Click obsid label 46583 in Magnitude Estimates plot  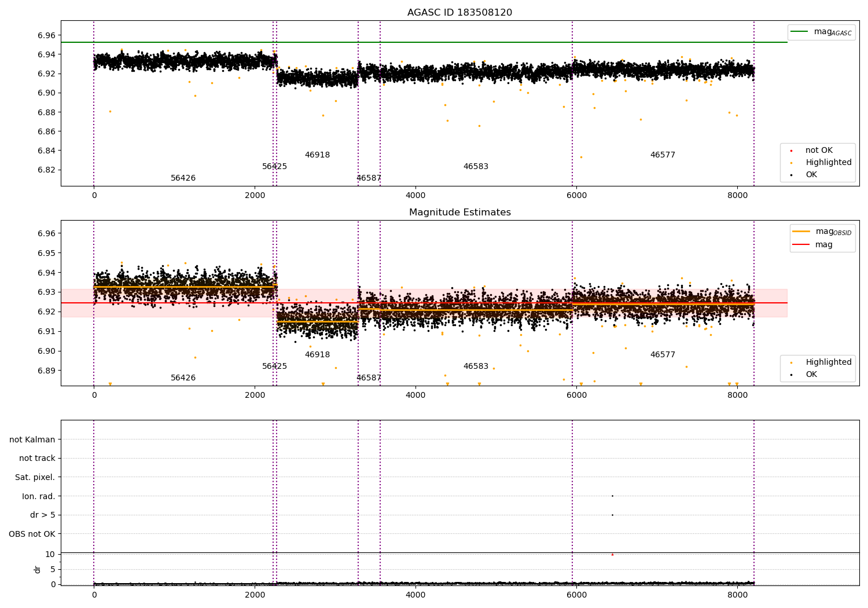tap(476, 367)
